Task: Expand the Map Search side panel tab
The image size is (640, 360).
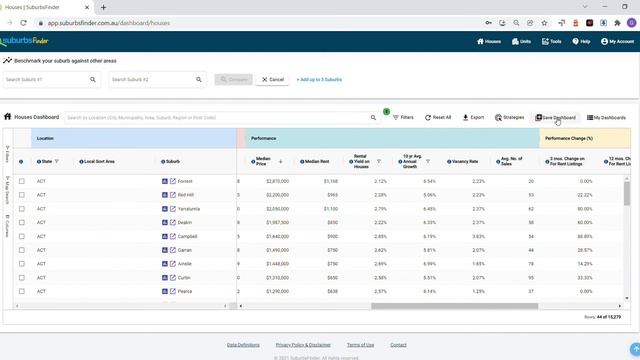Action: (7, 190)
